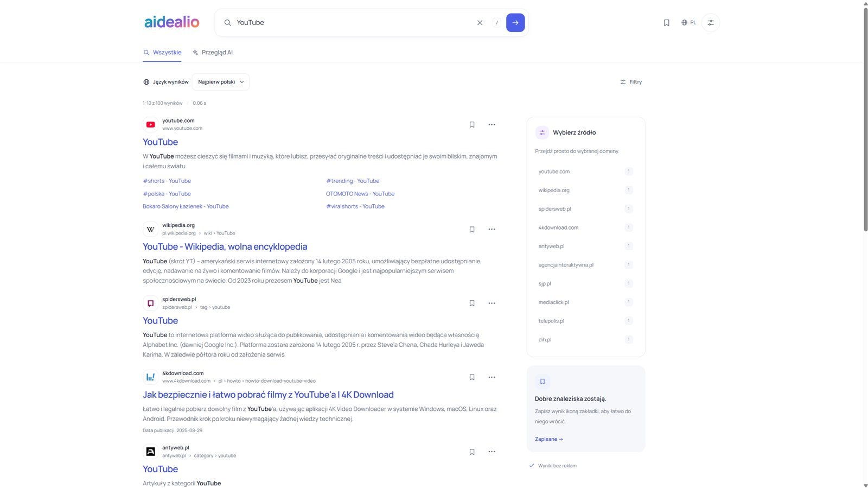868x488 pixels.
Task: Open more options for the wikipedia.org result
Action: [492, 230]
